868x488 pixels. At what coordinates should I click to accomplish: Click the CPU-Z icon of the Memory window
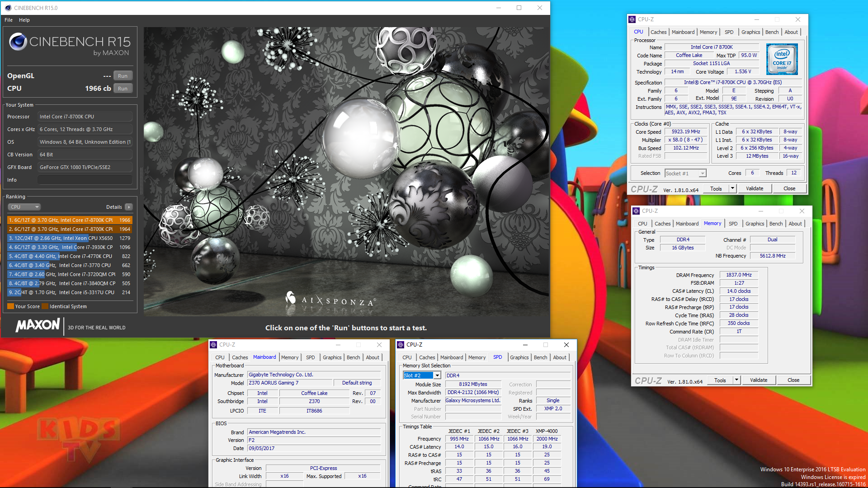[x=636, y=211]
